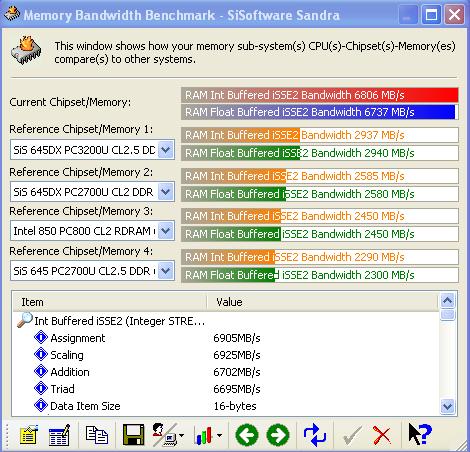
Task: Save results with the floppy disk icon
Action: click(x=133, y=435)
